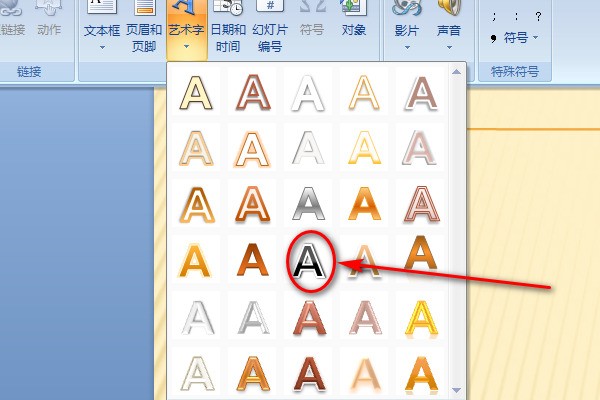Select the orange outlined WordArt starting the third row
600x400 pixels.
point(198,205)
